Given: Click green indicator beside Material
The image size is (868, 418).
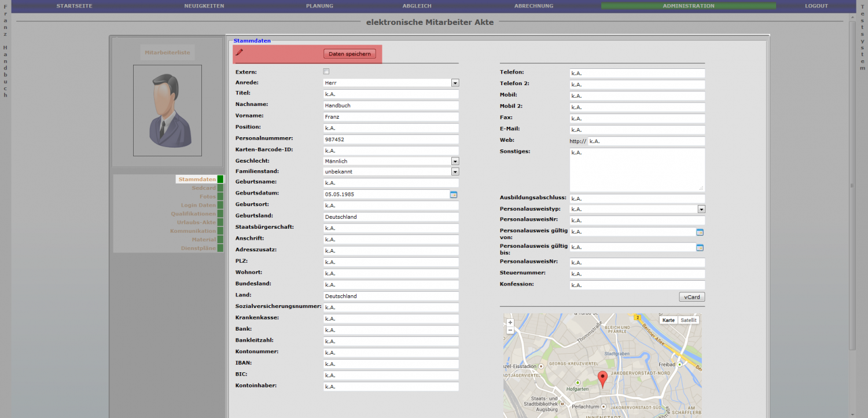Looking at the screenshot, I should click(220, 240).
